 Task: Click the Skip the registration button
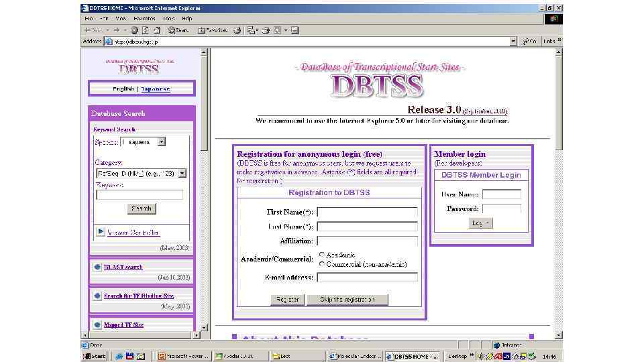347,300
